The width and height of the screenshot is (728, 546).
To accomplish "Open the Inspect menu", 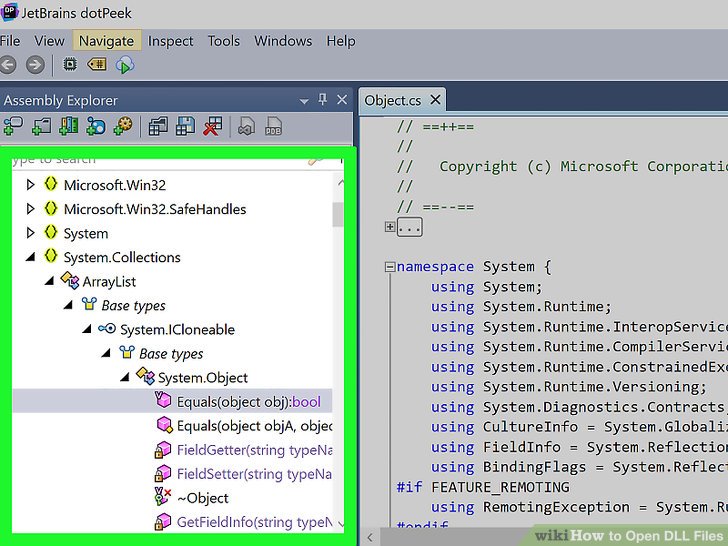I will click(170, 41).
